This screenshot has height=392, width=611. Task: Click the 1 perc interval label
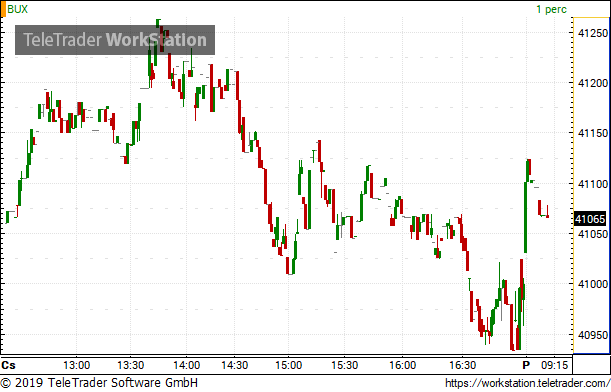(x=551, y=9)
